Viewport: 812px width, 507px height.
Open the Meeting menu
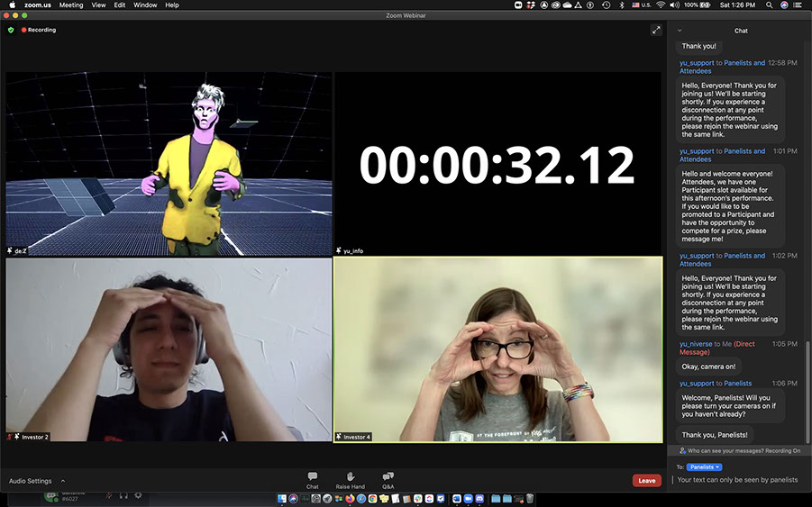[x=71, y=5]
